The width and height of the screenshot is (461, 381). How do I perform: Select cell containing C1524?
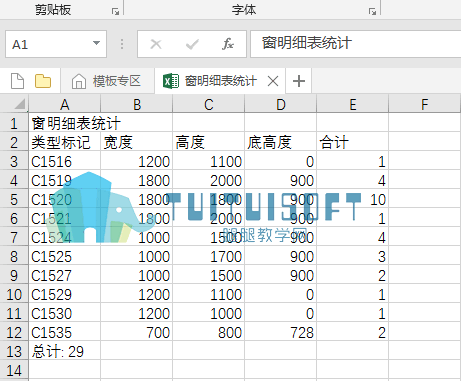pyautogui.click(x=65, y=237)
